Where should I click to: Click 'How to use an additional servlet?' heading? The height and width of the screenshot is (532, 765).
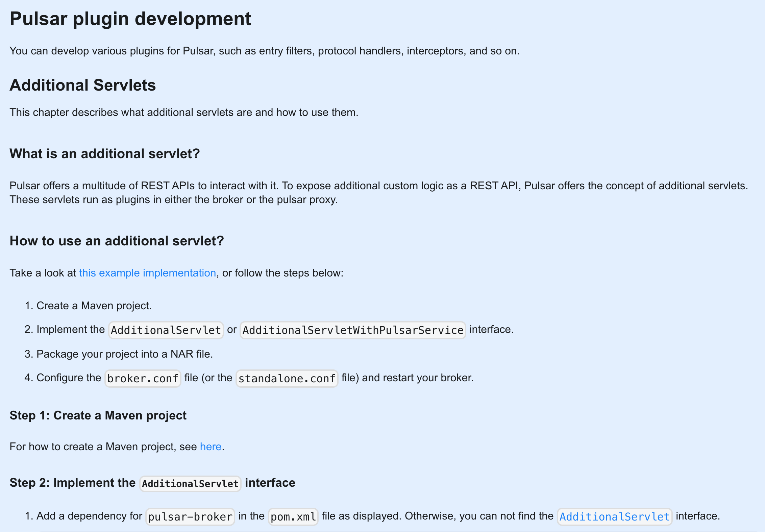117,241
